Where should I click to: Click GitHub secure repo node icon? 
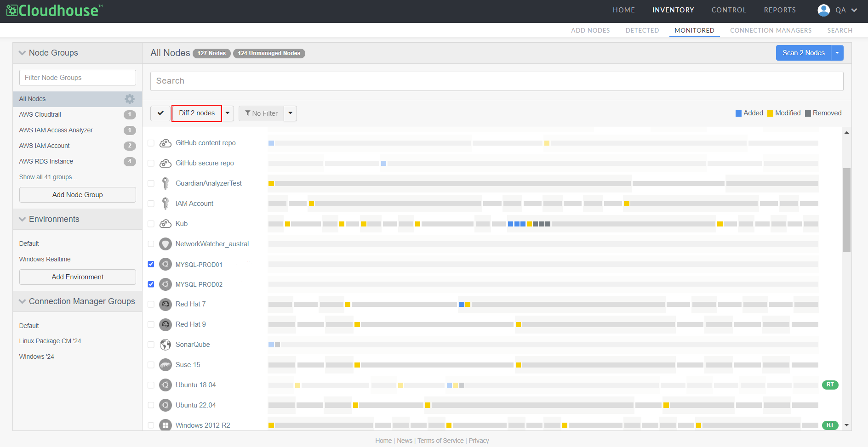(x=166, y=164)
